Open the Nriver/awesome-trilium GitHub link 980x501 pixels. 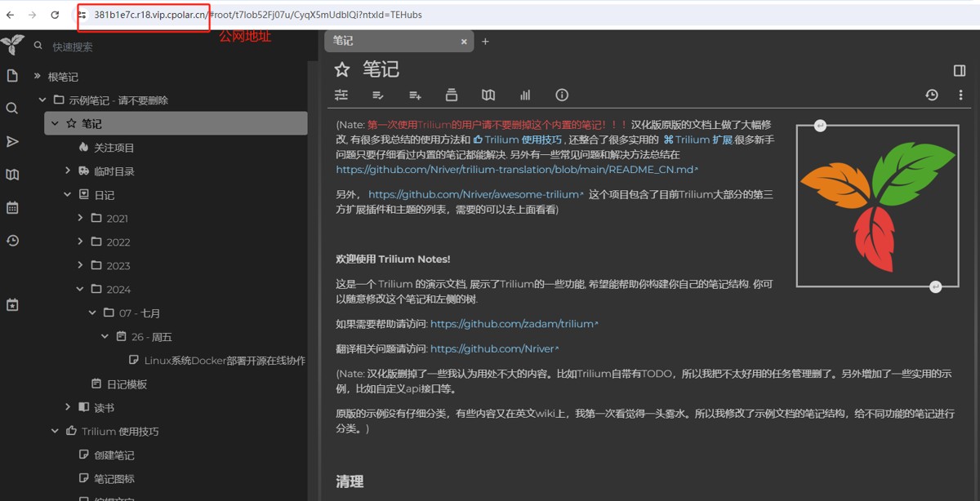point(476,195)
